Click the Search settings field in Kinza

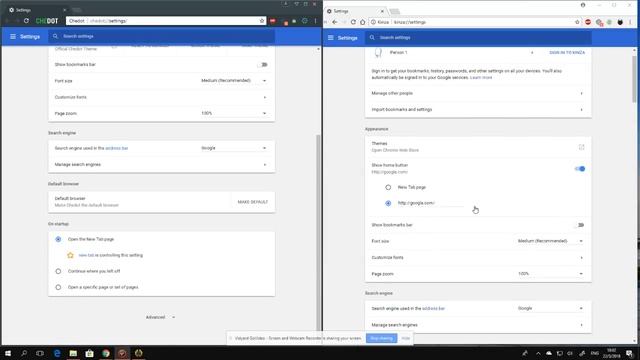click(478, 38)
